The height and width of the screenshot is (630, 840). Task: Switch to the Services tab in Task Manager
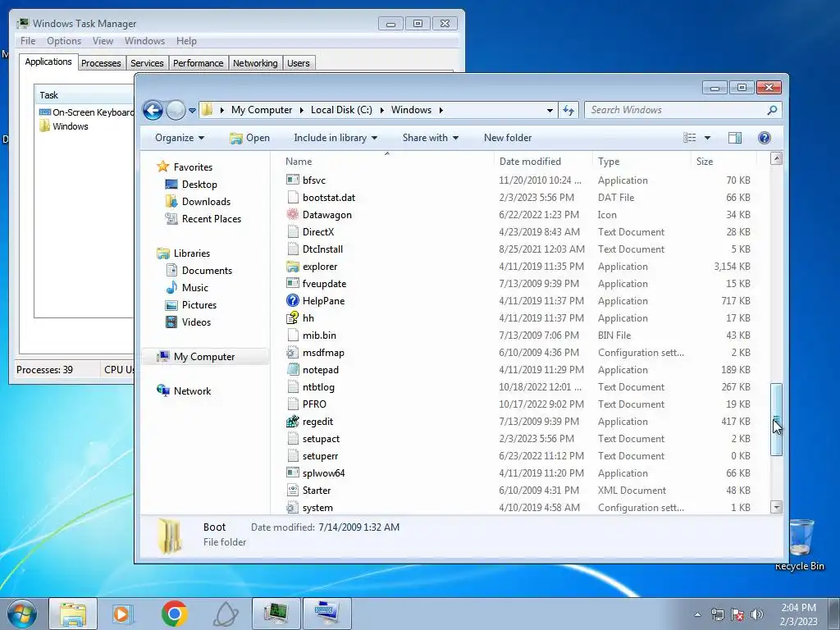[147, 63]
